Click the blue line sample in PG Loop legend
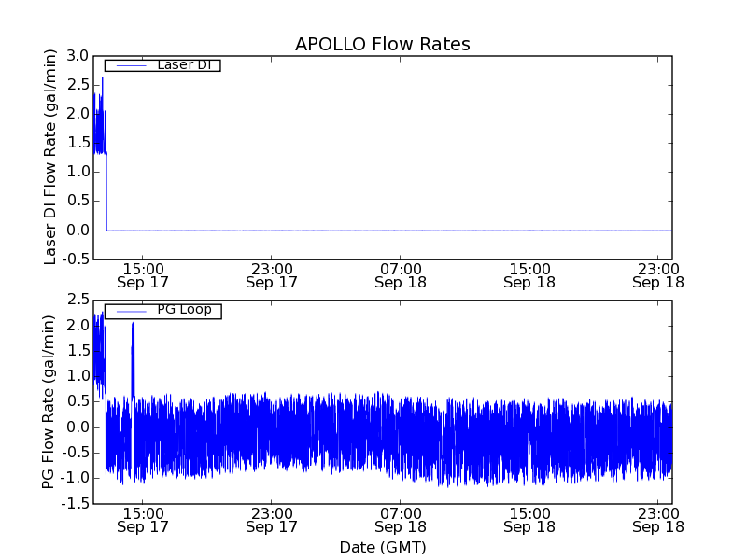 pyautogui.click(x=131, y=312)
